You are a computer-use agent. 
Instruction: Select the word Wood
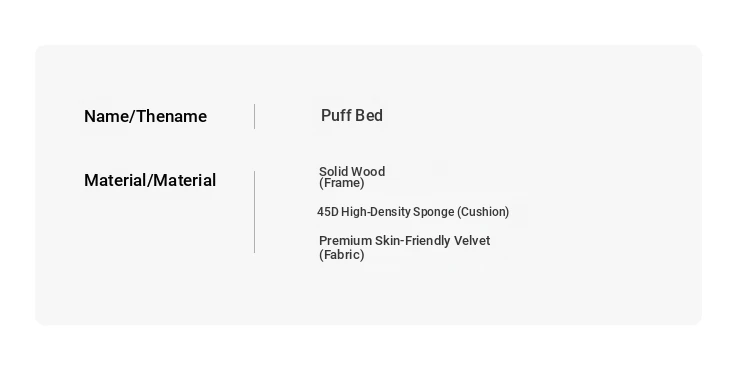click(370, 171)
